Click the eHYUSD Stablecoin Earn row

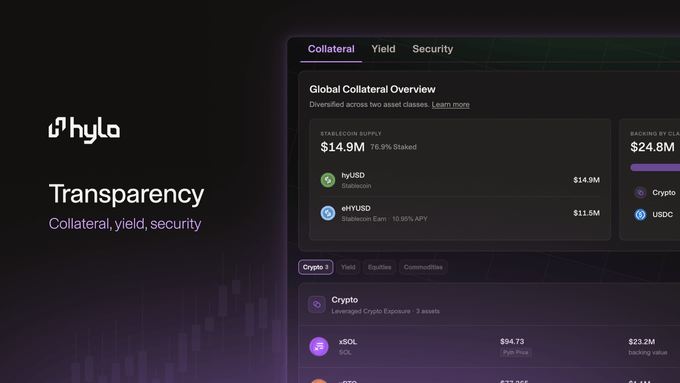point(460,213)
